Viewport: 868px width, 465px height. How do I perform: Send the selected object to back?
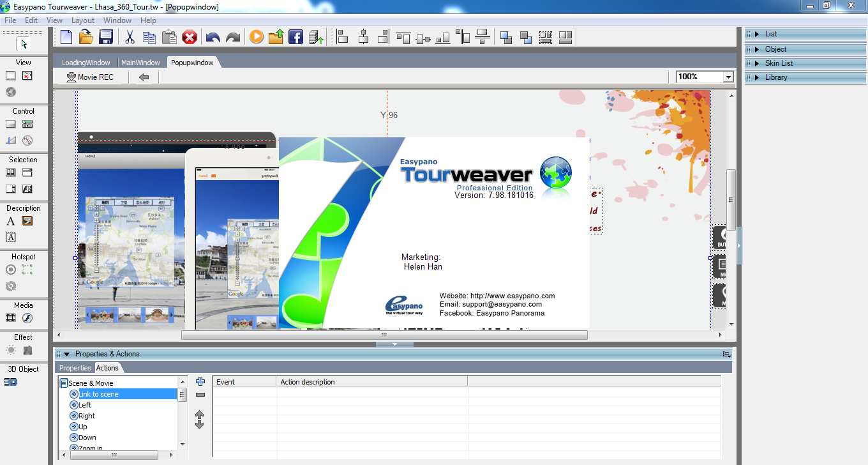(526, 37)
